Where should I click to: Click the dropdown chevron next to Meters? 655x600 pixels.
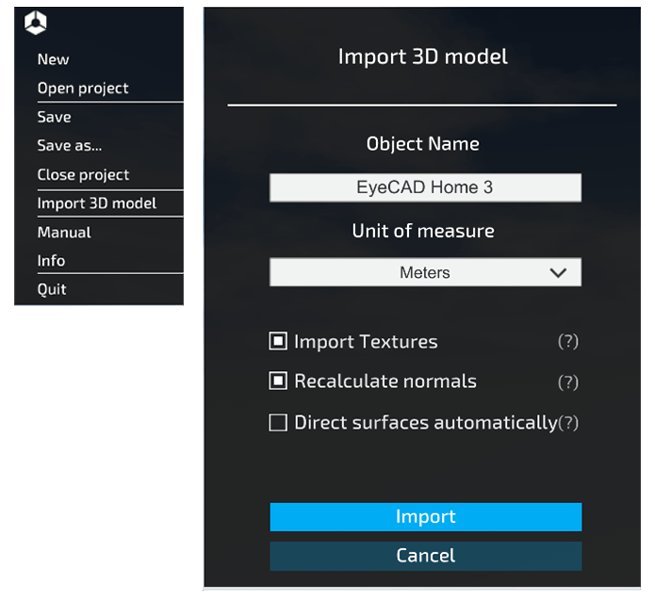(x=558, y=273)
